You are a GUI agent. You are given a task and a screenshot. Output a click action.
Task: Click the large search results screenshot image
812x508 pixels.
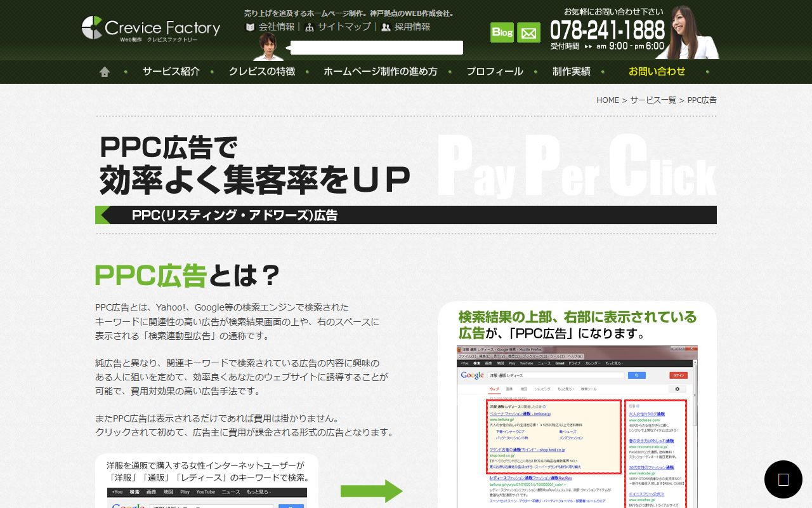point(577,427)
